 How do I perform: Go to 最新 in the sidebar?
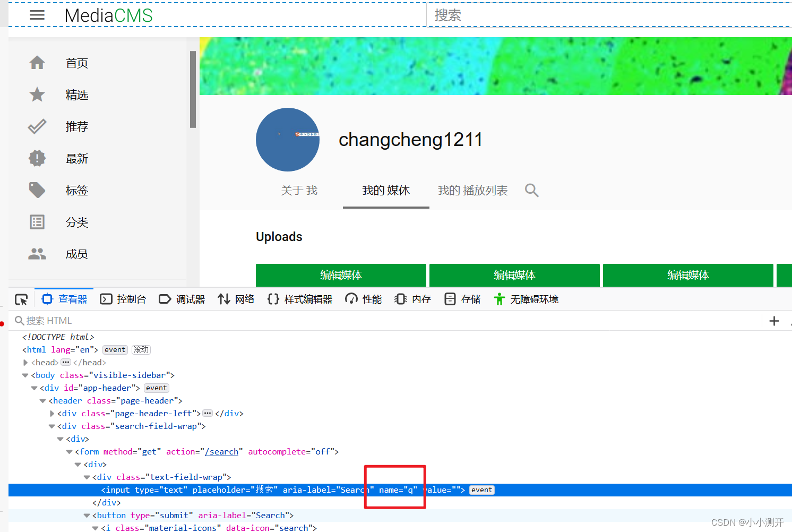click(77, 159)
